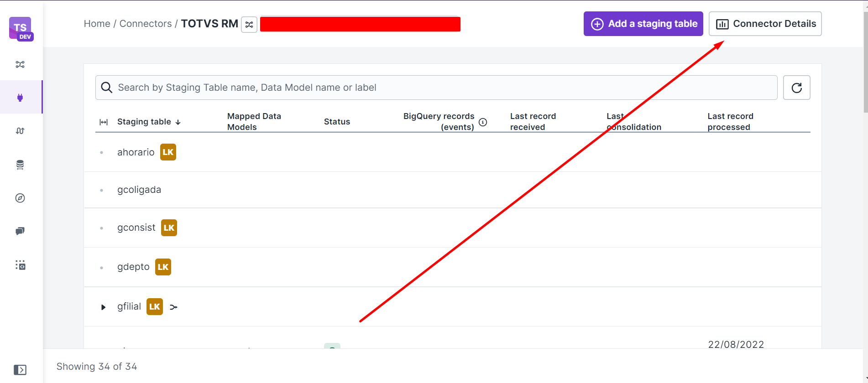Viewport: 868px width, 383px height.
Task: Click the staging table search field
Action: [436, 88]
